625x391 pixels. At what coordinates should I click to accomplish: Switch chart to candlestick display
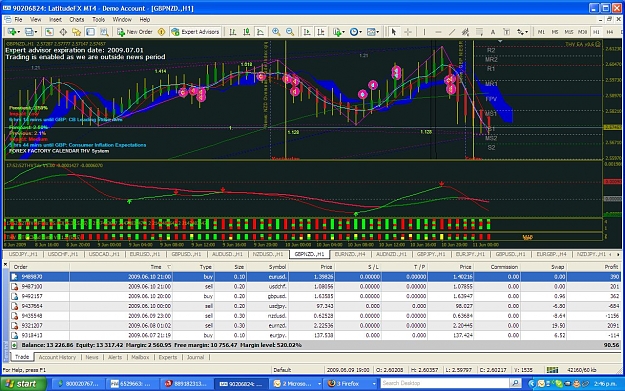pyautogui.click(x=247, y=32)
